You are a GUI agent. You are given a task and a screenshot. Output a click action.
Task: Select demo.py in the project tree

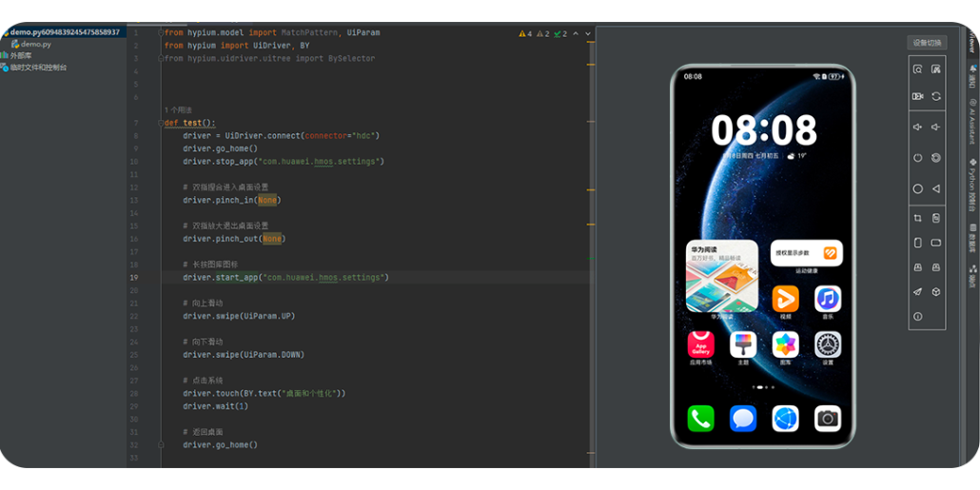point(36,44)
